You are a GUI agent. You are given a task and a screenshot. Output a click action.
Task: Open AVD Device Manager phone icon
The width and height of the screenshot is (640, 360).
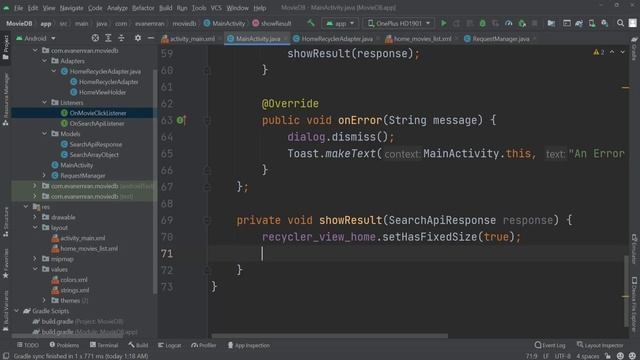click(592, 23)
